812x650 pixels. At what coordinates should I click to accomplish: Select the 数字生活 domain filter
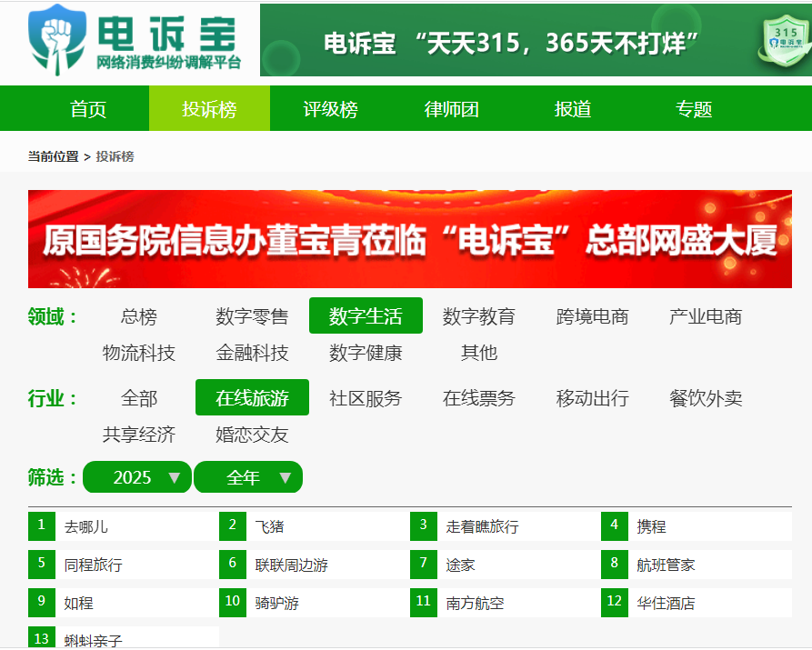(366, 316)
